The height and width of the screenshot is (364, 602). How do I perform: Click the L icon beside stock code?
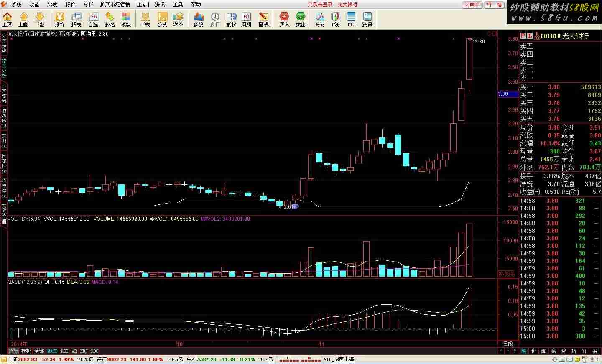[530, 36]
